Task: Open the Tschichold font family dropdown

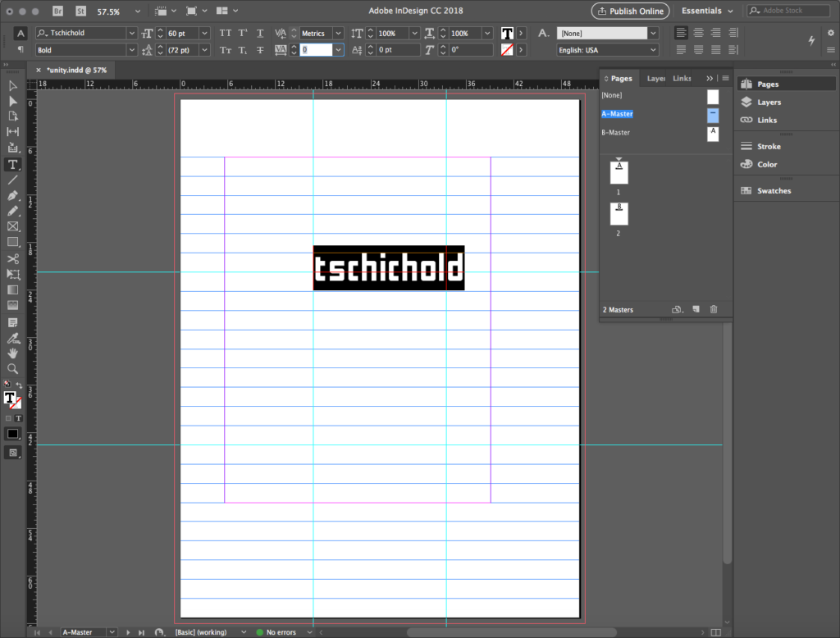Action: point(131,33)
